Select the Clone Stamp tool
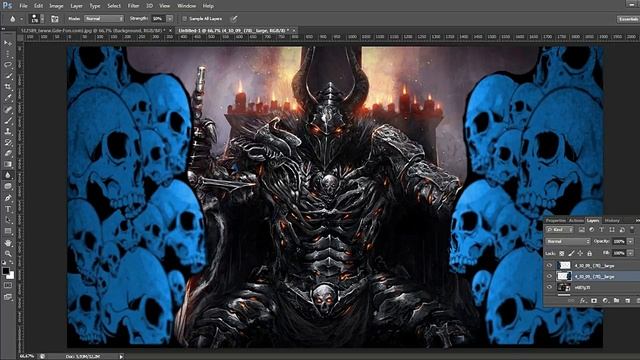This screenshot has height=360, width=640. point(8,131)
